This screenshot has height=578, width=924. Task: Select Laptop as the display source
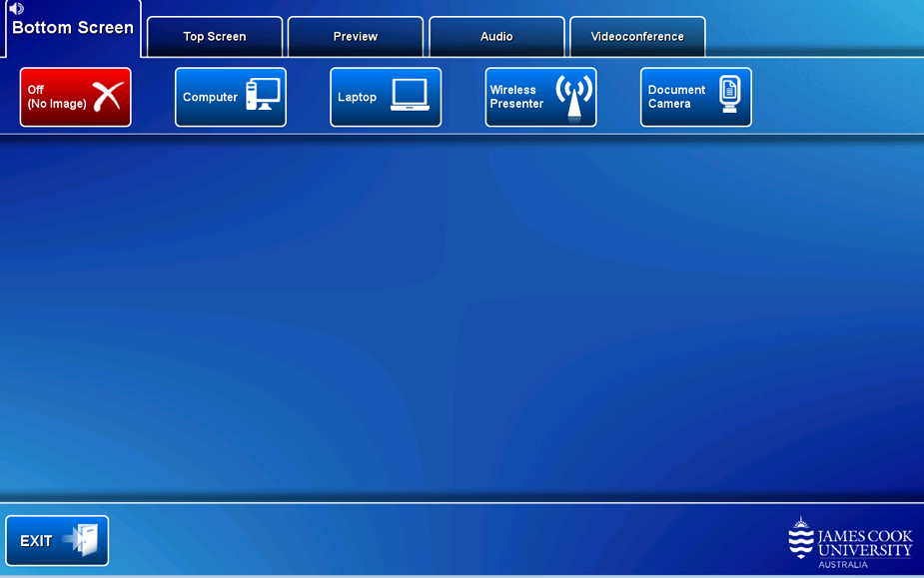[x=386, y=97]
